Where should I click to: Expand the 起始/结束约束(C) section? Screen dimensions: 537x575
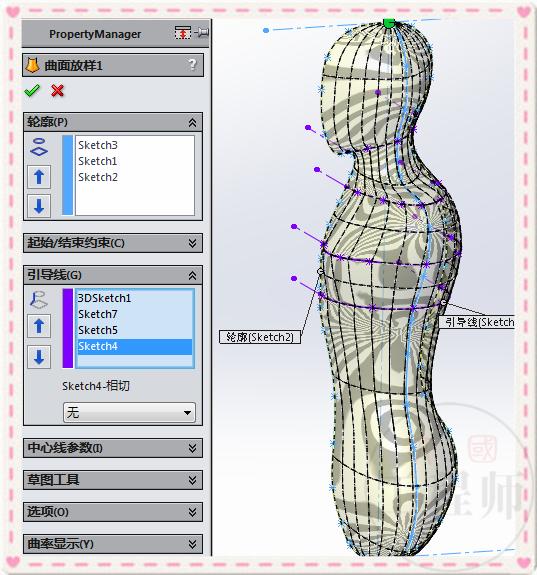click(193, 243)
